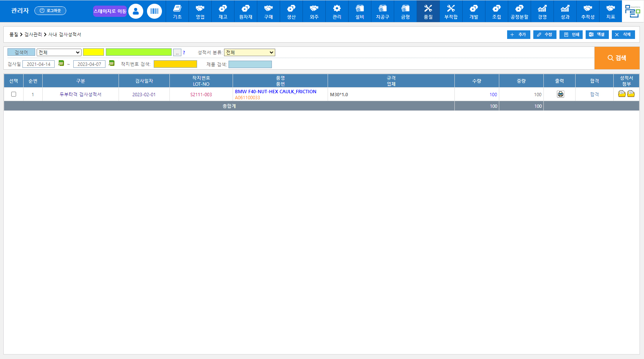Viewport: 644px width, 359px height.
Task: Open the 품질 quality menu
Action: pos(428,12)
